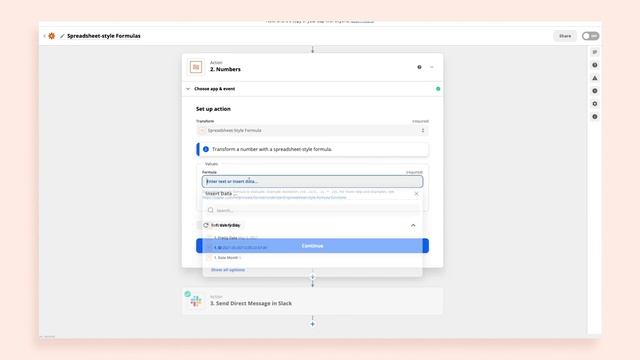Click the round icon just below the outline icon
Image resolution: width=640 pixels, height=360 pixels.
595,65
